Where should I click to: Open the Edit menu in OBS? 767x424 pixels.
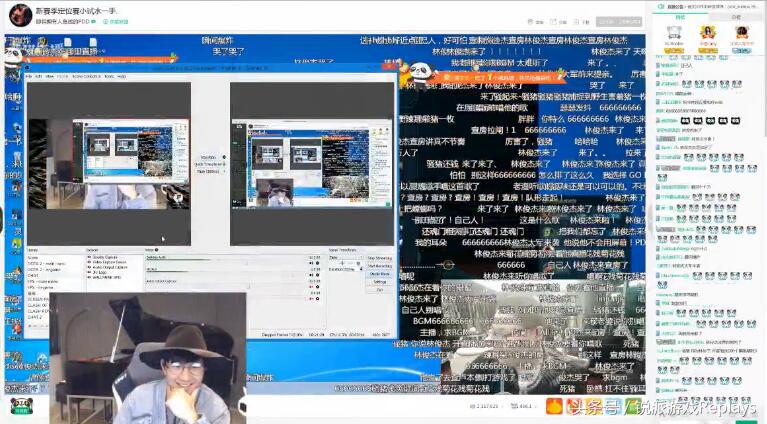[39, 76]
